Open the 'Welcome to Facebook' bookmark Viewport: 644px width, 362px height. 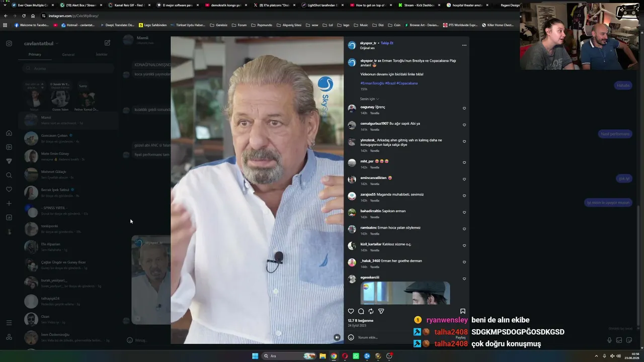(32, 25)
